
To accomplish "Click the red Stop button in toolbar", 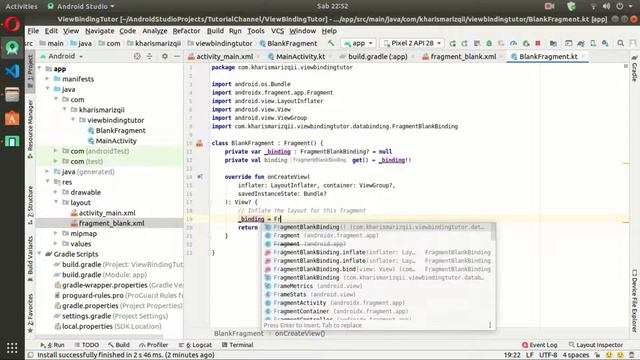I will 538,43.
